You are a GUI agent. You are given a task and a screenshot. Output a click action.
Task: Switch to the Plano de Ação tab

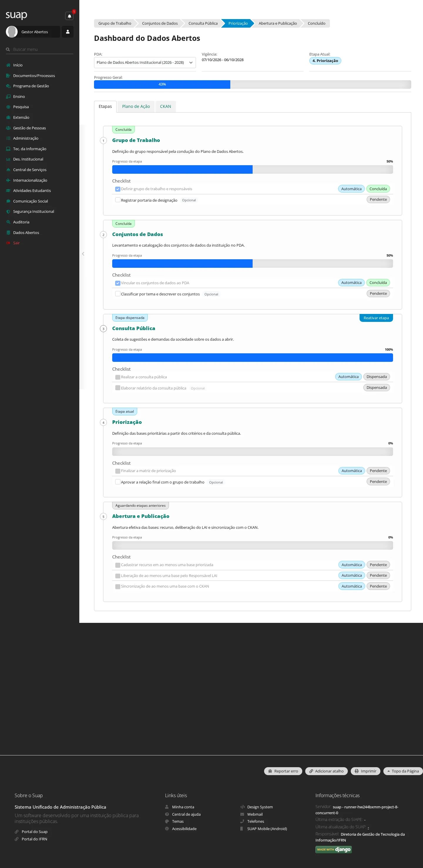click(x=136, y=106)
